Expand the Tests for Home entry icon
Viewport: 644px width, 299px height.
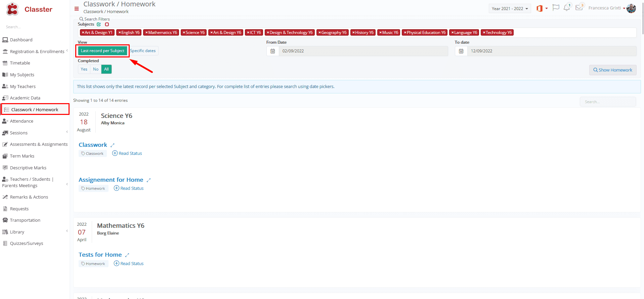[x=127, y=255]
